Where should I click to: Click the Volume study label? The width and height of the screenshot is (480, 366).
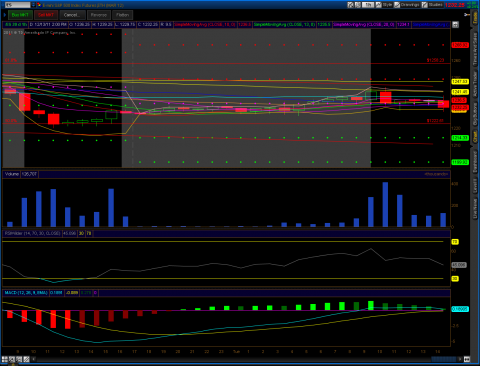pyautogui.click(x=12, y=174)
